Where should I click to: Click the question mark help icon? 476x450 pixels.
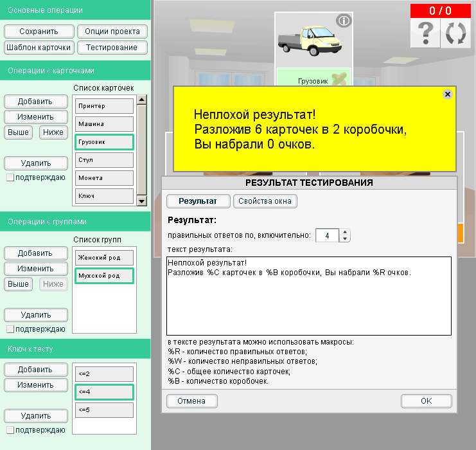426,33
